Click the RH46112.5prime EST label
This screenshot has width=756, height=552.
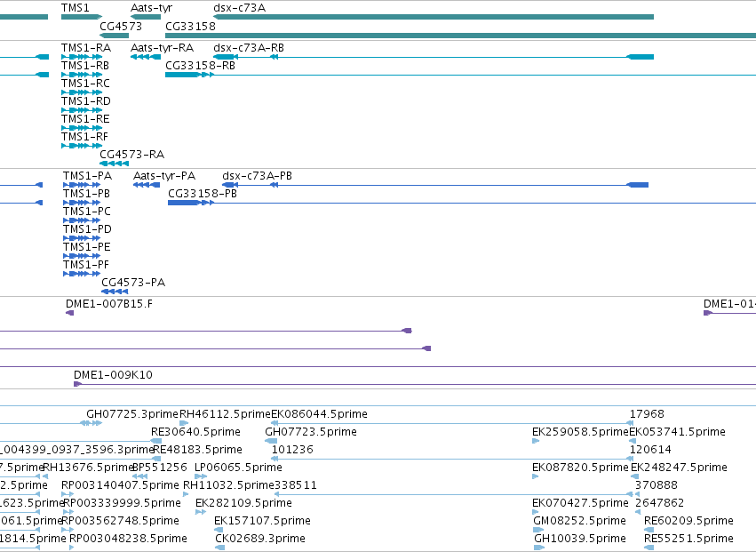tap(225, 414)
